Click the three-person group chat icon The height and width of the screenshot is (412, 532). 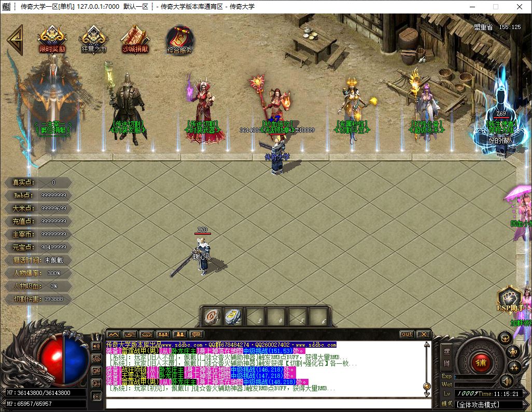[x=163, y=334]
